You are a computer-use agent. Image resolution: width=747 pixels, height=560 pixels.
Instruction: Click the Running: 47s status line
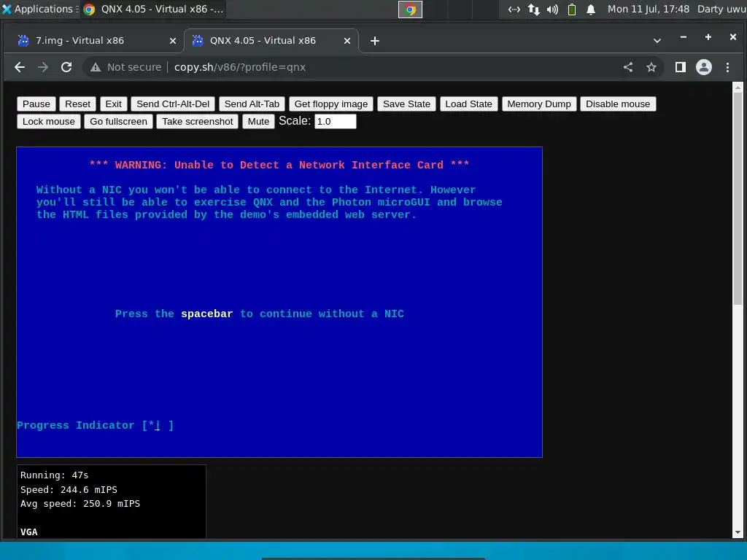54,475
